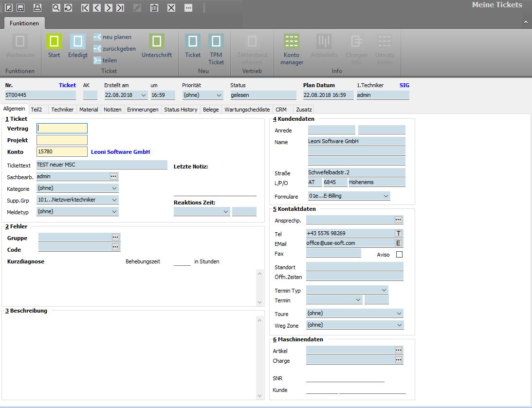The width and height of the screenshot is (532, 408).
Task: Click into the Vertrag field
Action: pos(62,129)
